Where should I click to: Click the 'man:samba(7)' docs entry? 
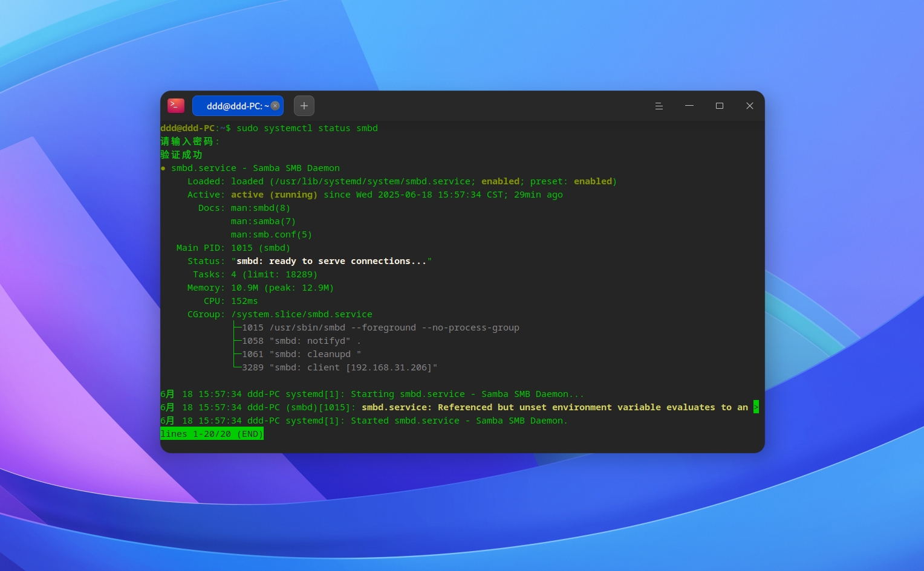tap(263, 221)
